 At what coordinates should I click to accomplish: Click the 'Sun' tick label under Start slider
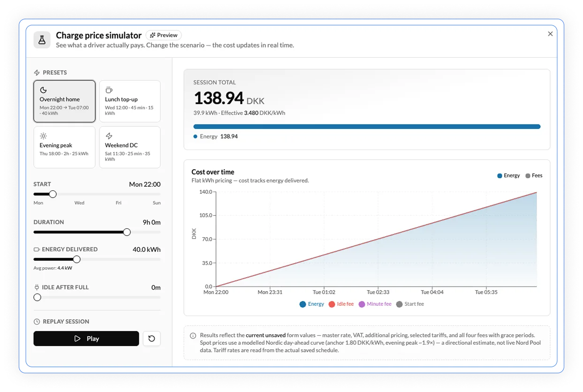157,203
